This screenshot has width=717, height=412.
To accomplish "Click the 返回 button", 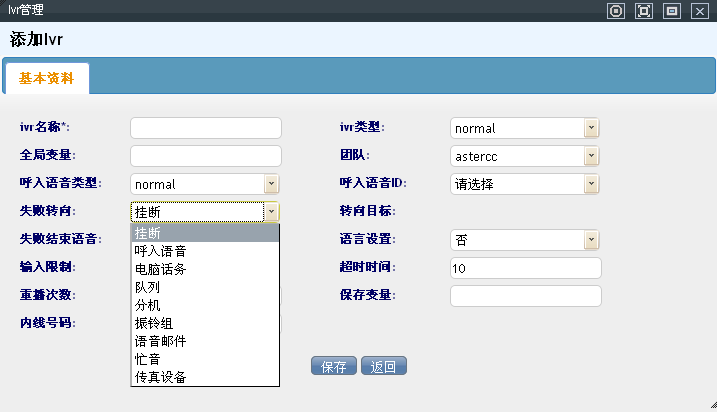I will [383, 366].
